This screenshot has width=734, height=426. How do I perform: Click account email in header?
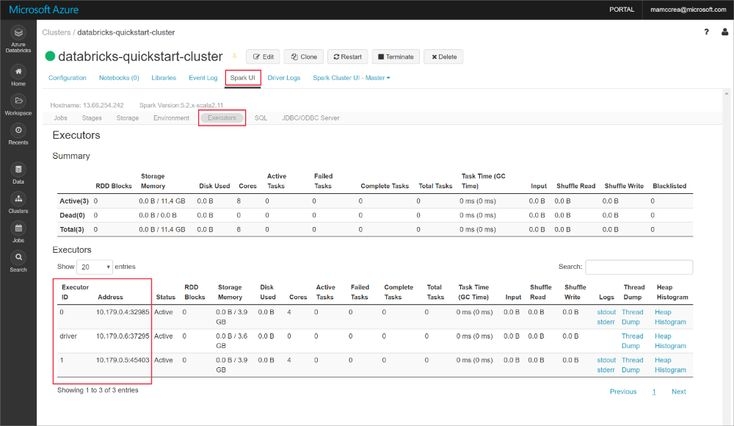coord(688,9)
